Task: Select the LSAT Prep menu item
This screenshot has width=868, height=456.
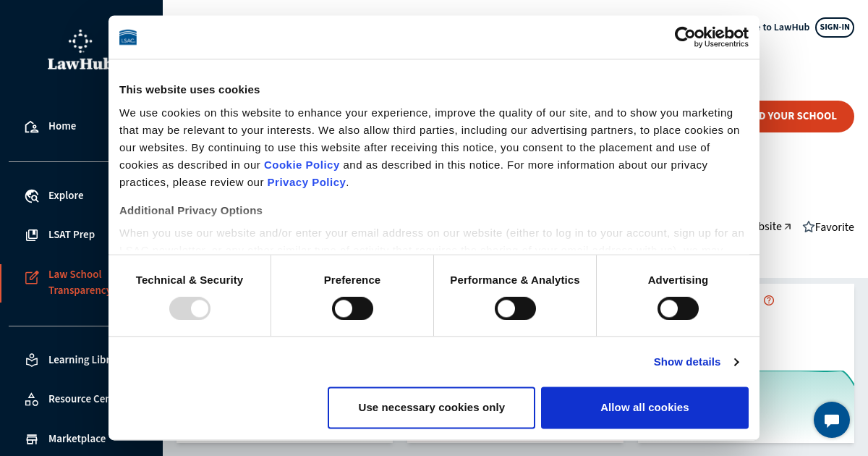Action: 71,235
